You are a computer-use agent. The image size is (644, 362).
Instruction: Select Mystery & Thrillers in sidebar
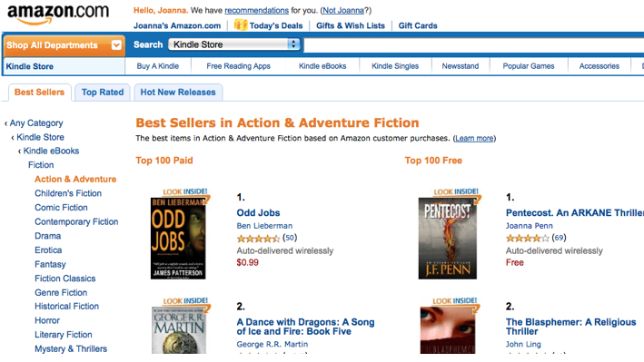(x=71, y=349)
